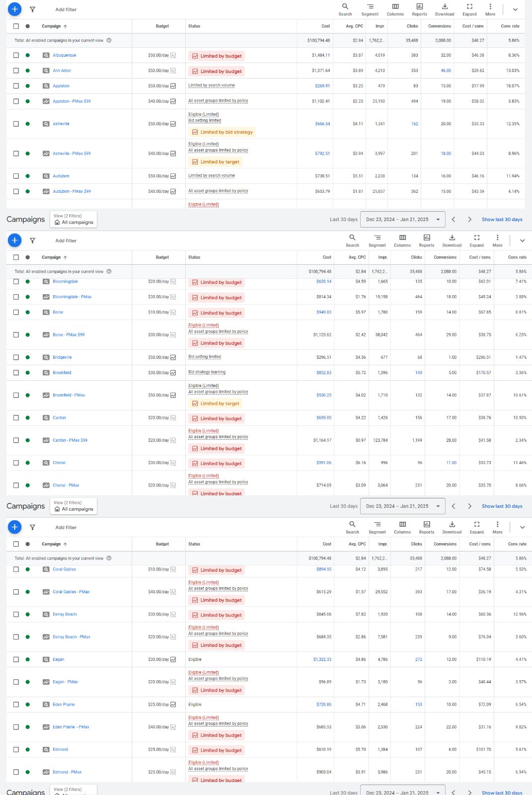
Task: Tick the checkbox for the Eagan campaign
Action: (x=16, y=659)
